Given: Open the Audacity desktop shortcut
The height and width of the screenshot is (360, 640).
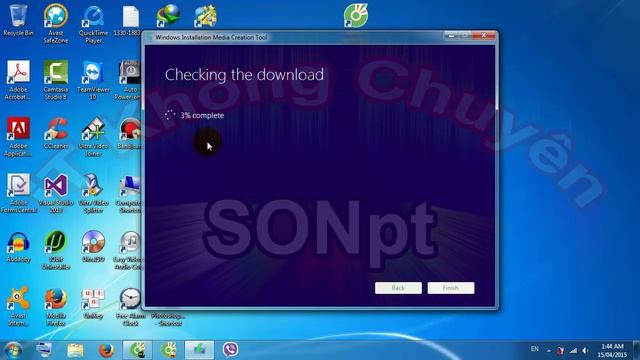Looking at the screenshot, I should tap(18, 247).
